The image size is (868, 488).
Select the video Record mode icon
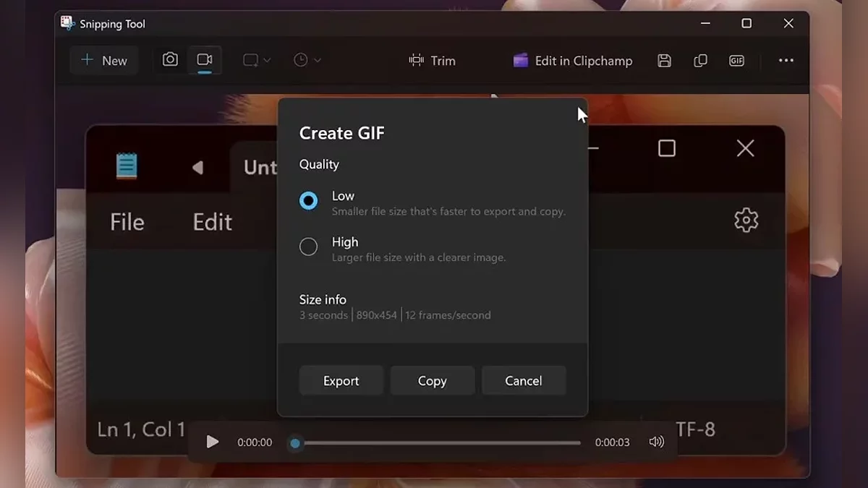205,60
